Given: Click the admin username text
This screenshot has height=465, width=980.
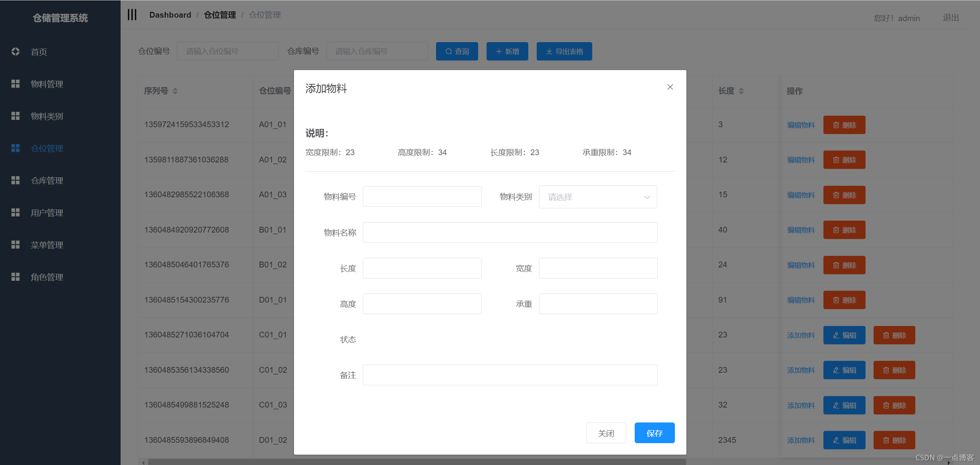Looking at the screenshot, I should 909,18.
